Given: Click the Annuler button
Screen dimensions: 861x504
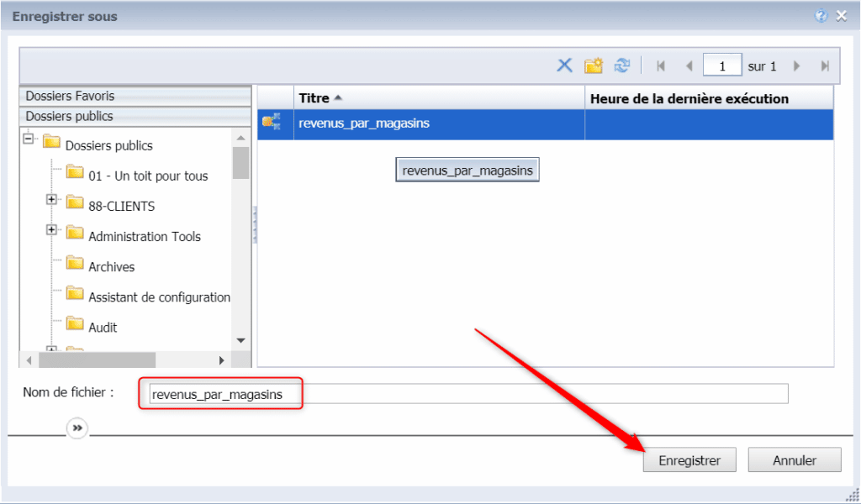Looking at the screenshot, I should [795, 460].
